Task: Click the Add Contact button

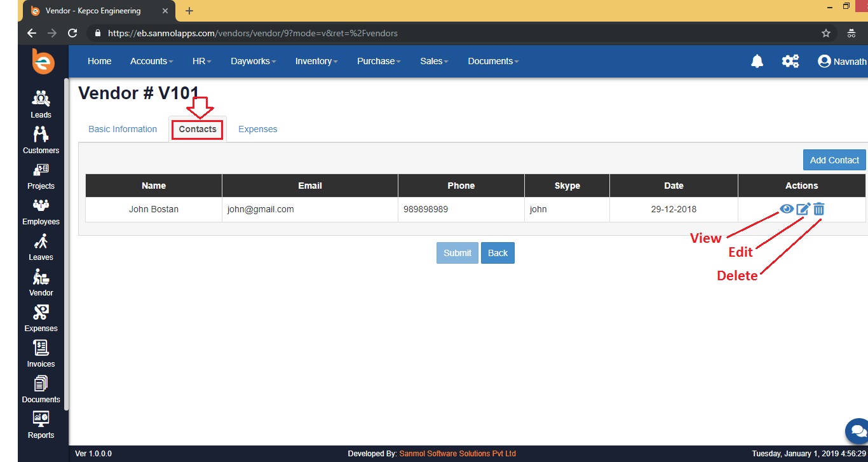Action: coord(834,160)
